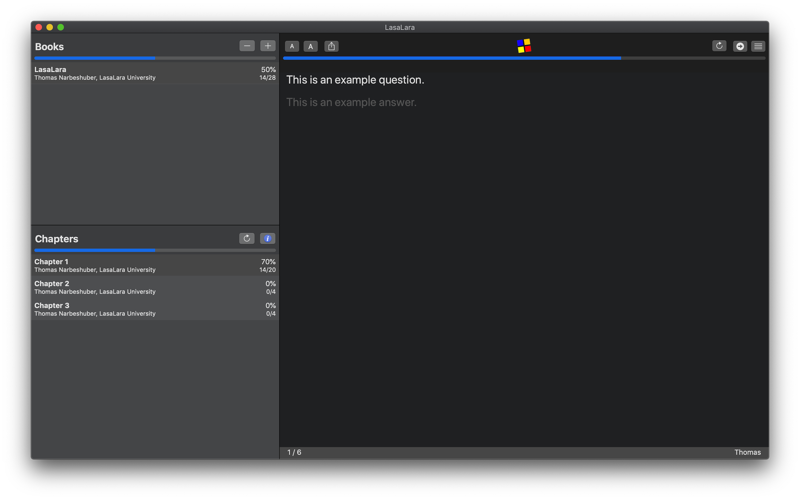Reveal the greyed example answer text
Image resolution: width=800 pixels, height=500 pixels.
(x=351, y=102)
